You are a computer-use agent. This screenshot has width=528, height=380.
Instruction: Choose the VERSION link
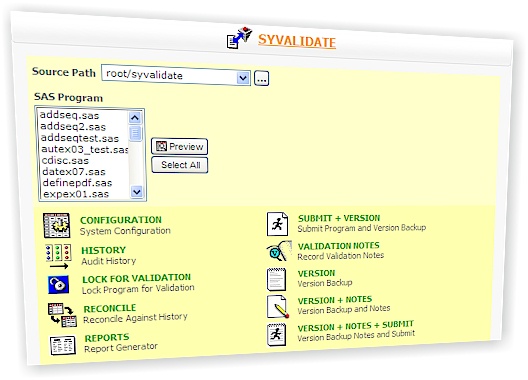coord(317,273)
